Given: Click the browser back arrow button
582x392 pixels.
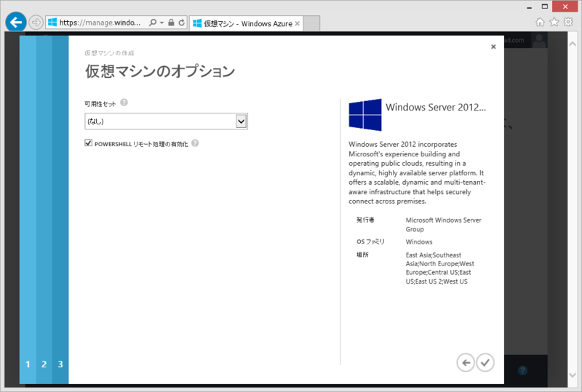Looking at the screenshot, I should click(x=15, y=23).
